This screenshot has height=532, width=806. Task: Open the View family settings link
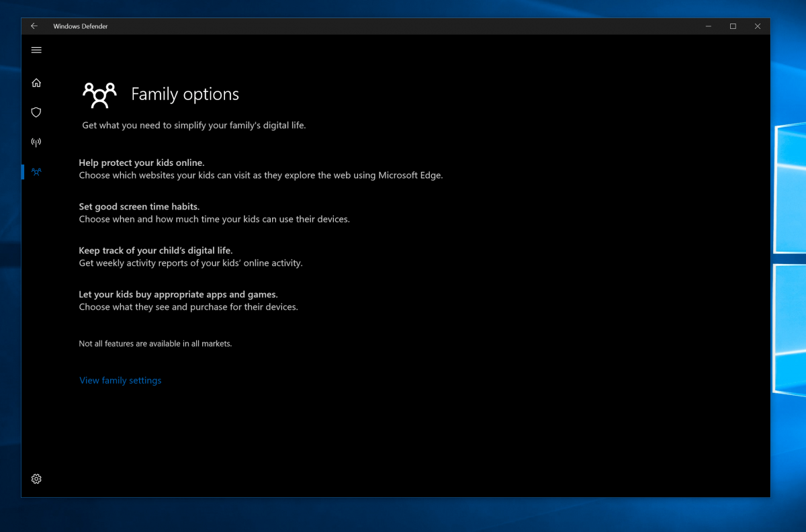[120, 380]
